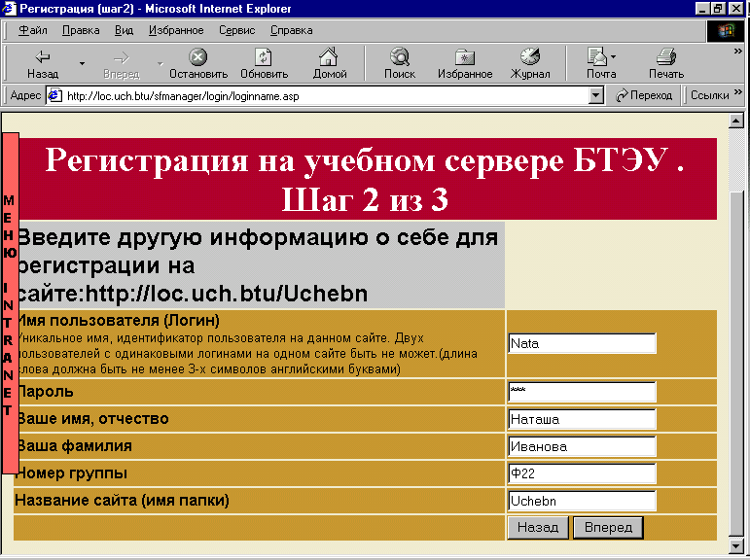Go to home page via Домой icon

click(329, 57)
